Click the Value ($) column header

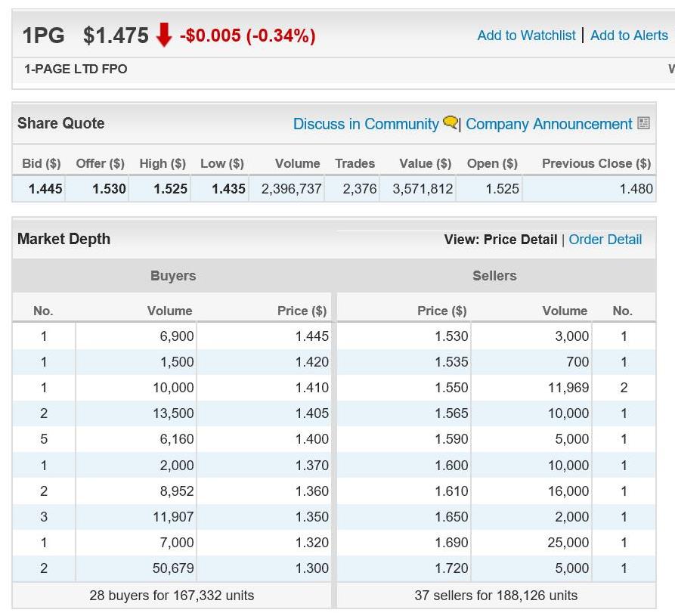[425, 163]
